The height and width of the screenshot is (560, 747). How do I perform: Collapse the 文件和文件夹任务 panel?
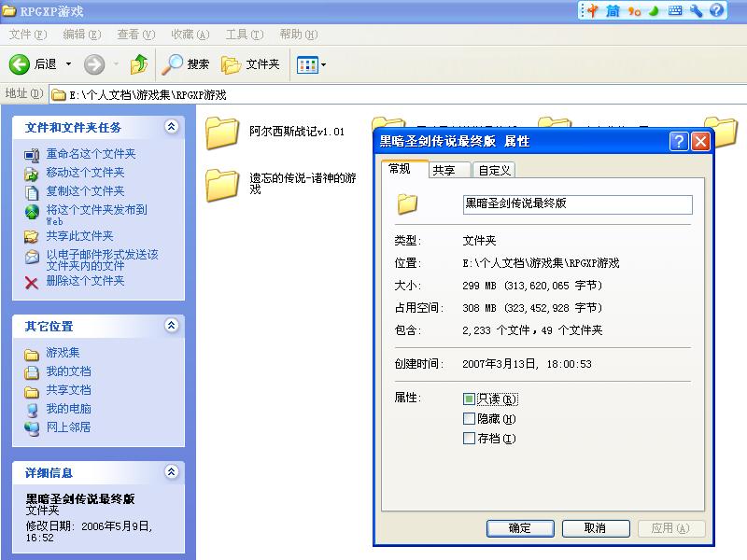click(x=172, y=126)
